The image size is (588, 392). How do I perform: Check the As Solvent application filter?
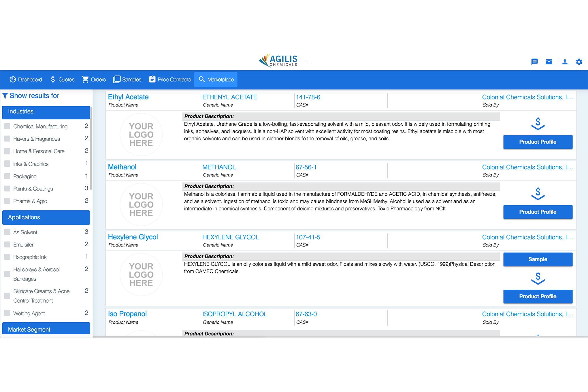[x=7, y=232]
